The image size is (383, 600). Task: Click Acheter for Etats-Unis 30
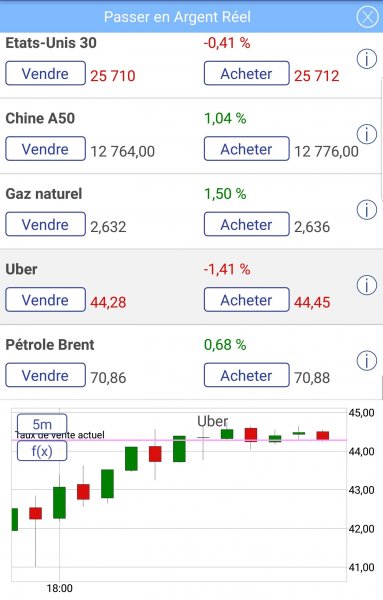[x=246, y=73]
